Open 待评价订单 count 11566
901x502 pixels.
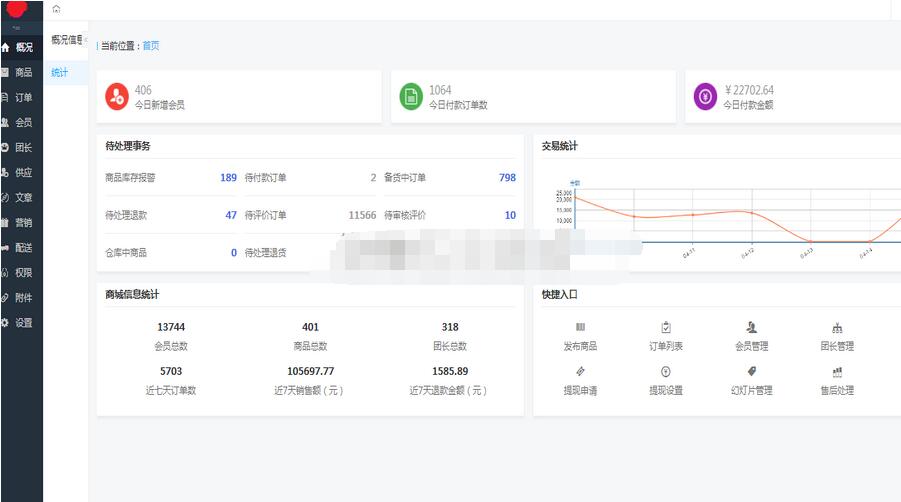[x=362, y=215]
